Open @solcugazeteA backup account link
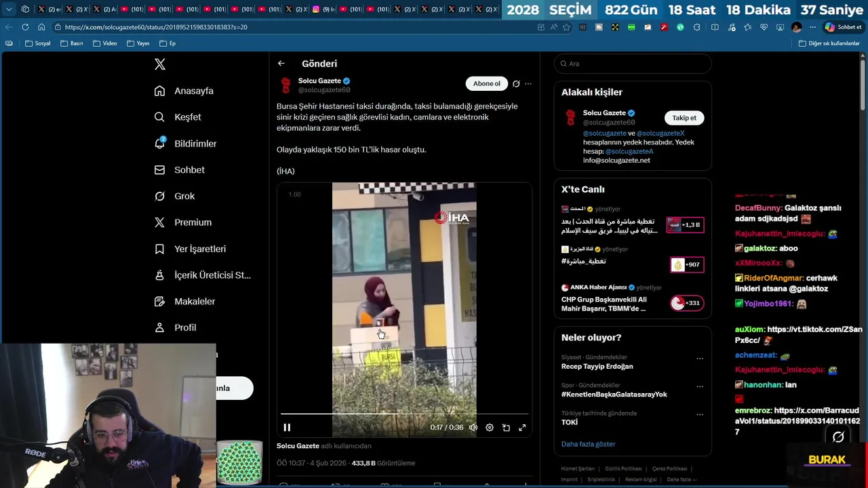The width and height of the screenshot is (868, 488). (629, 151)
